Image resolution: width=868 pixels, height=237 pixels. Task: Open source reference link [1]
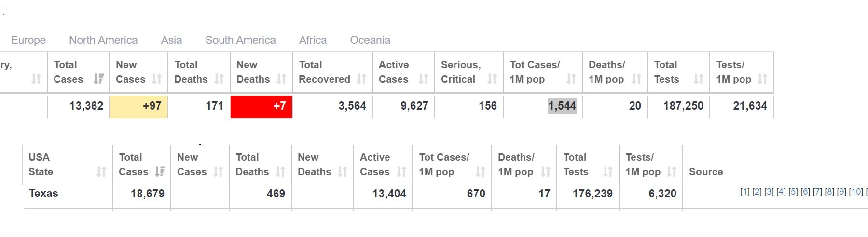(x=745, y=192)
